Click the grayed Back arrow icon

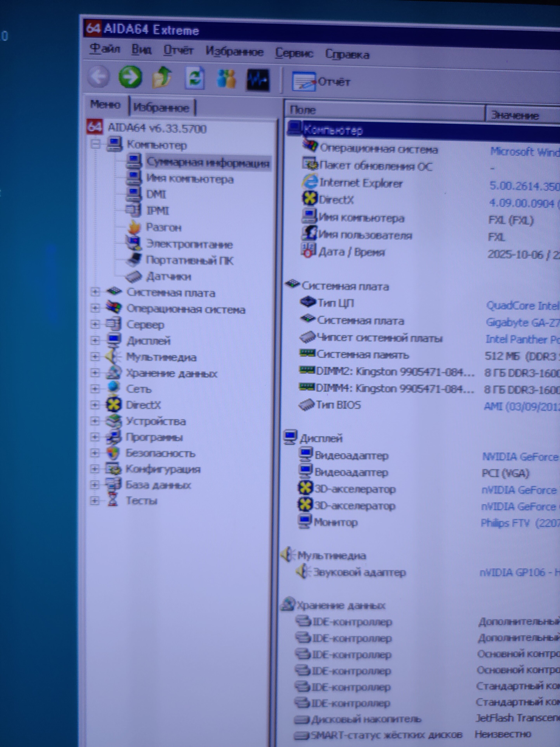(x=98, y=77)
